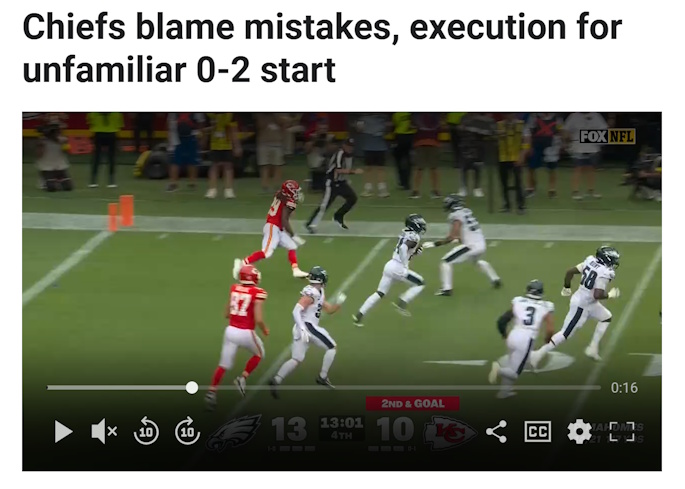
Task: Click the 2ND & GOAL banner
Action: [413, 403]
